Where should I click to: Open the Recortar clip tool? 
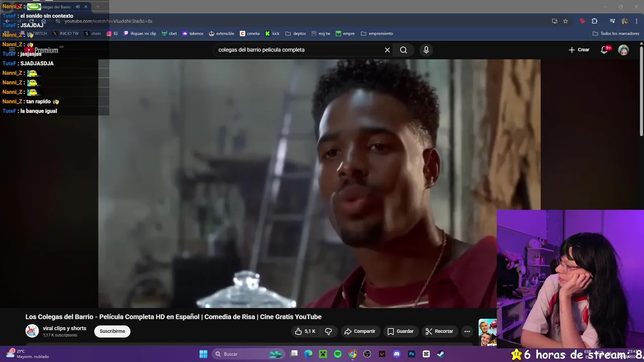439,331
